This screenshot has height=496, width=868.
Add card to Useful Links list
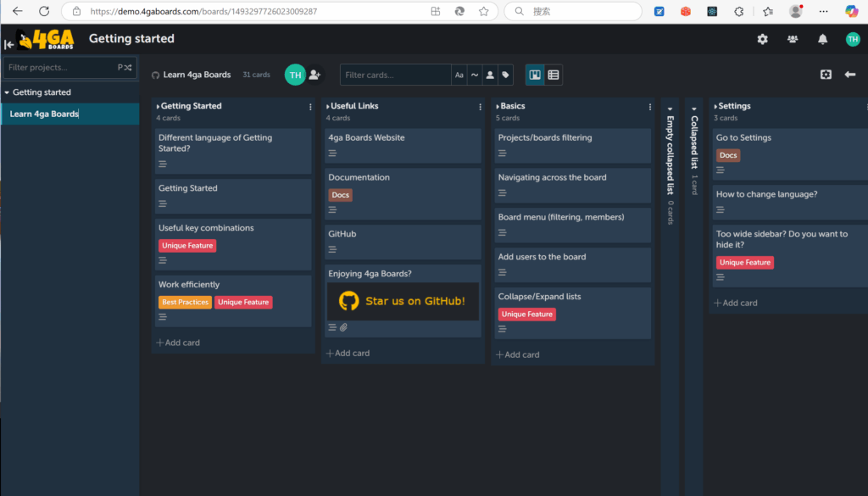pyautogui.click(x=348, y=354)
